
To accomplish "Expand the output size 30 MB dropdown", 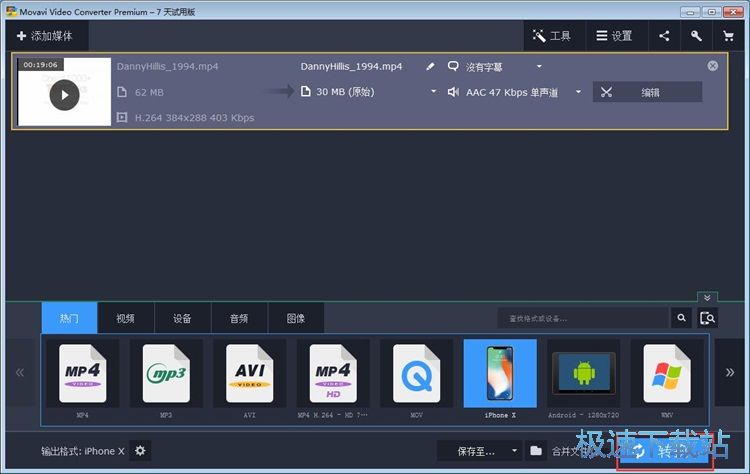I will tap(433, 91).
